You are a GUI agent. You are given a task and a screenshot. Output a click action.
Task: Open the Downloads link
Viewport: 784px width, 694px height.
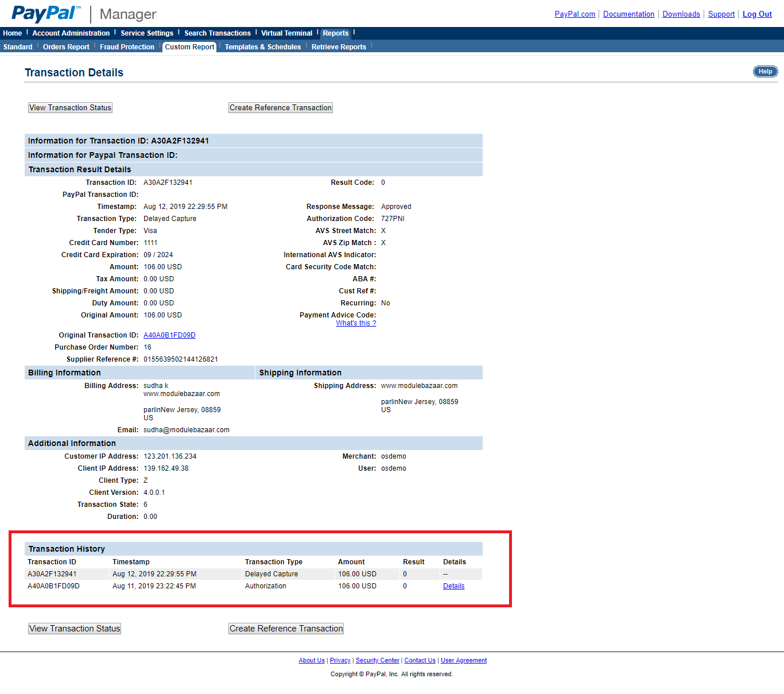click(681, 14)
